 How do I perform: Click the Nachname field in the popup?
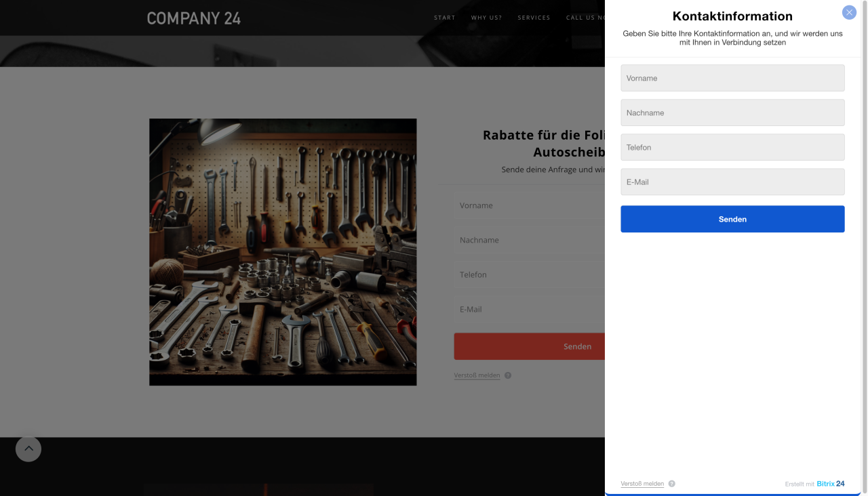732,112
